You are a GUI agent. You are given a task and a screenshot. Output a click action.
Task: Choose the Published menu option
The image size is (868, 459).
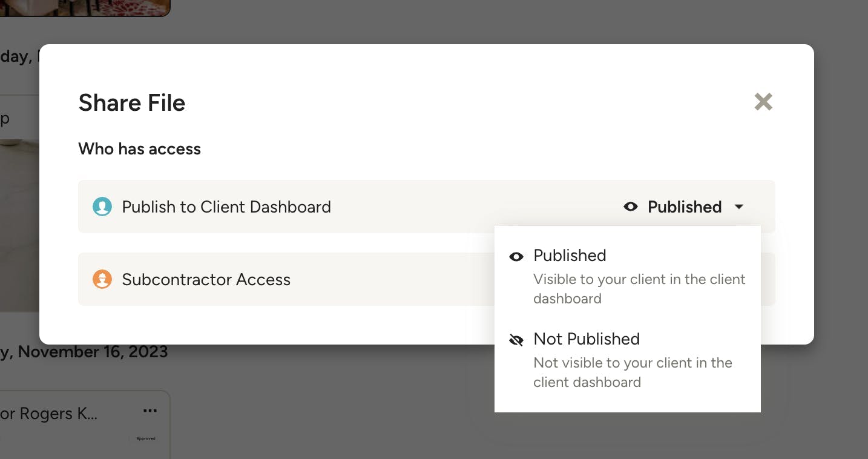[570, 256]
